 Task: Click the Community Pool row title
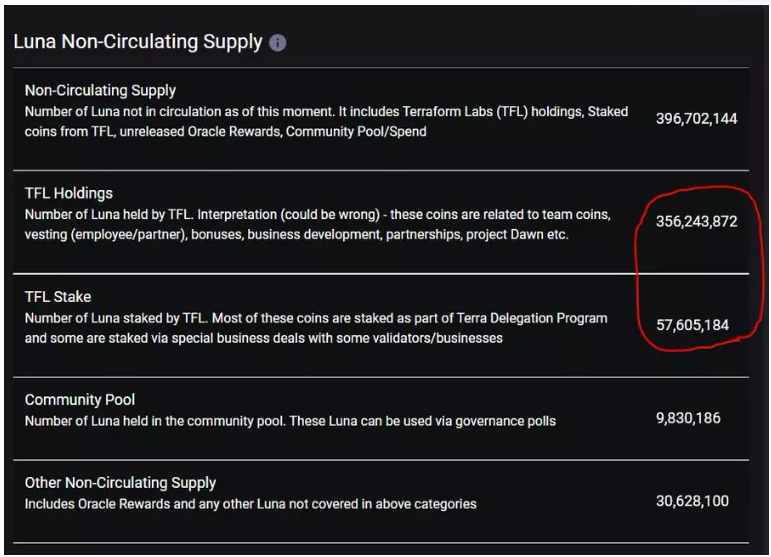[80, 400]
